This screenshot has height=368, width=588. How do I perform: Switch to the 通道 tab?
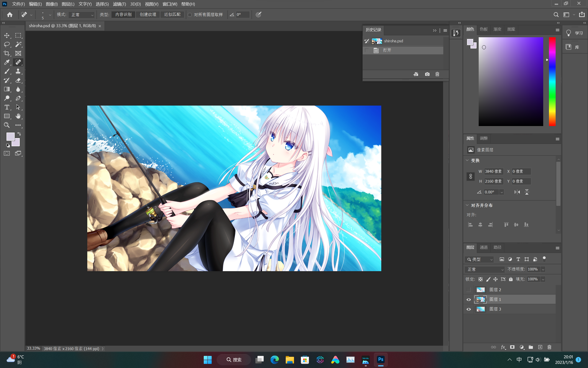(483, 247)
